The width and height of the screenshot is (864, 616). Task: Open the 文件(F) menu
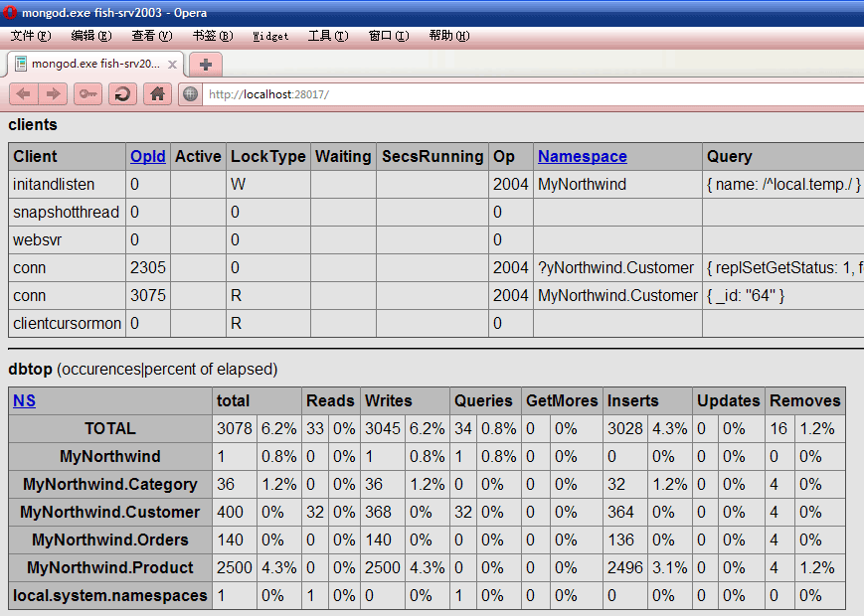click(x=31, y=36)
